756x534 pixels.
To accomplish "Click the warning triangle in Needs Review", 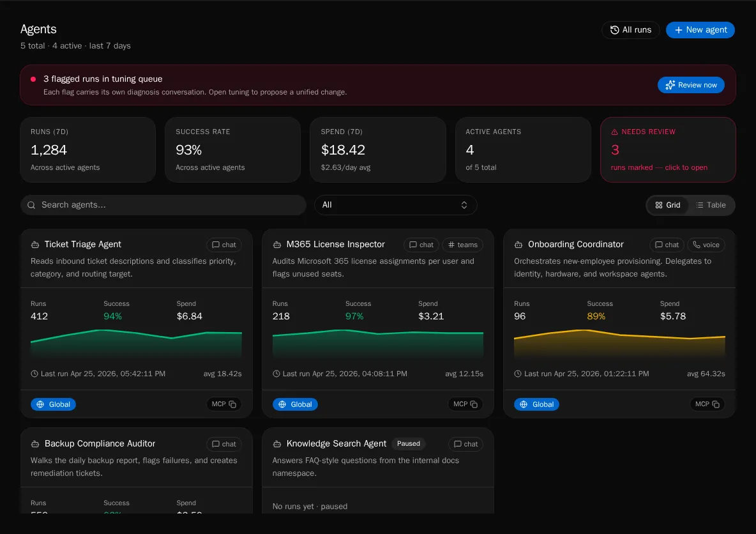I will pyautogui.click(x=614, y=132).
